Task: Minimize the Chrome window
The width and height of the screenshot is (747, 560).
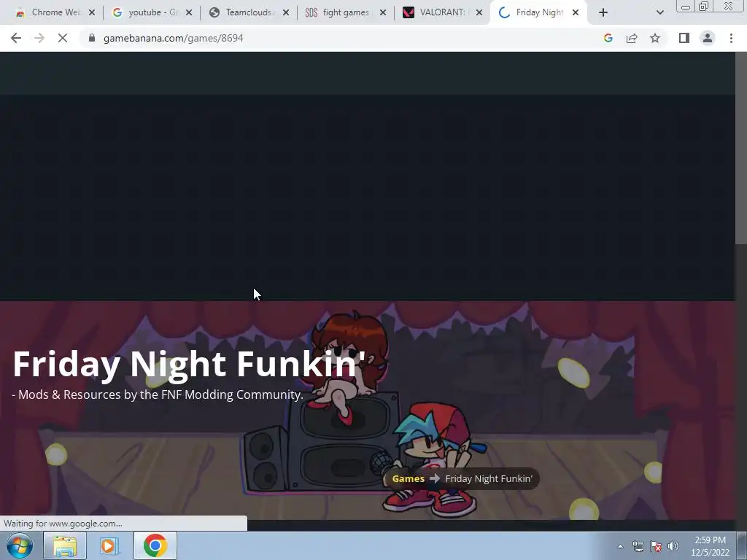Action: [x=686, y=7]
